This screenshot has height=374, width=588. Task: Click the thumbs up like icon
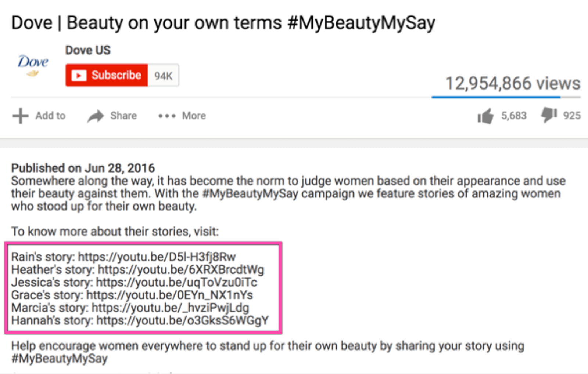point(485,116)
